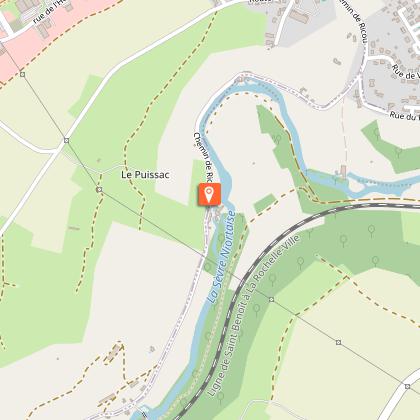Select the Rue de V street label at top right

coord(405,72)
